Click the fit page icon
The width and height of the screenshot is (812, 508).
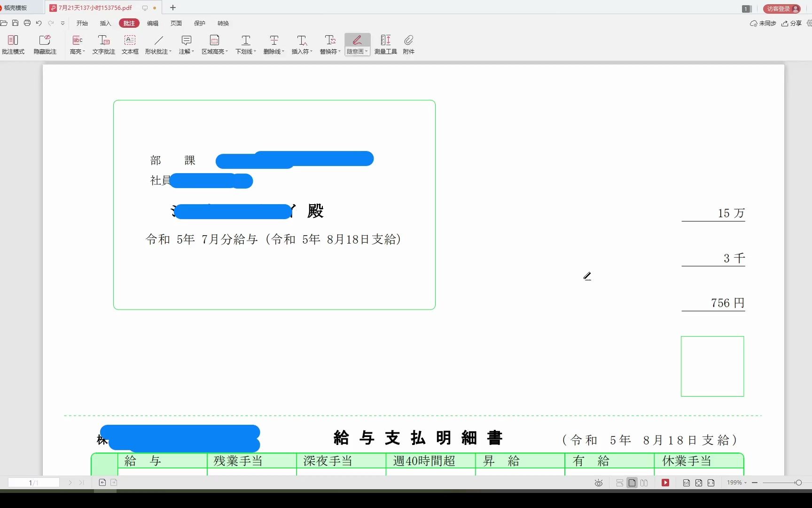(x=699, y=483)
